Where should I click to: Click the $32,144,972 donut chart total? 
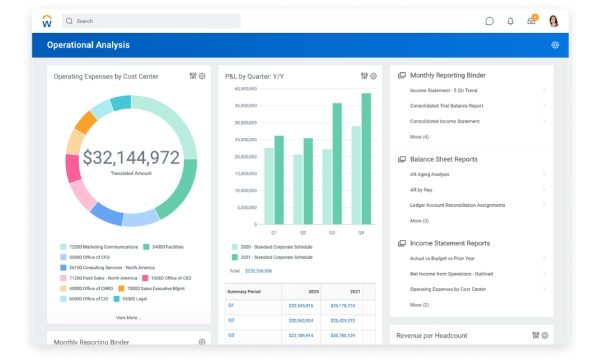coord(131,158)
